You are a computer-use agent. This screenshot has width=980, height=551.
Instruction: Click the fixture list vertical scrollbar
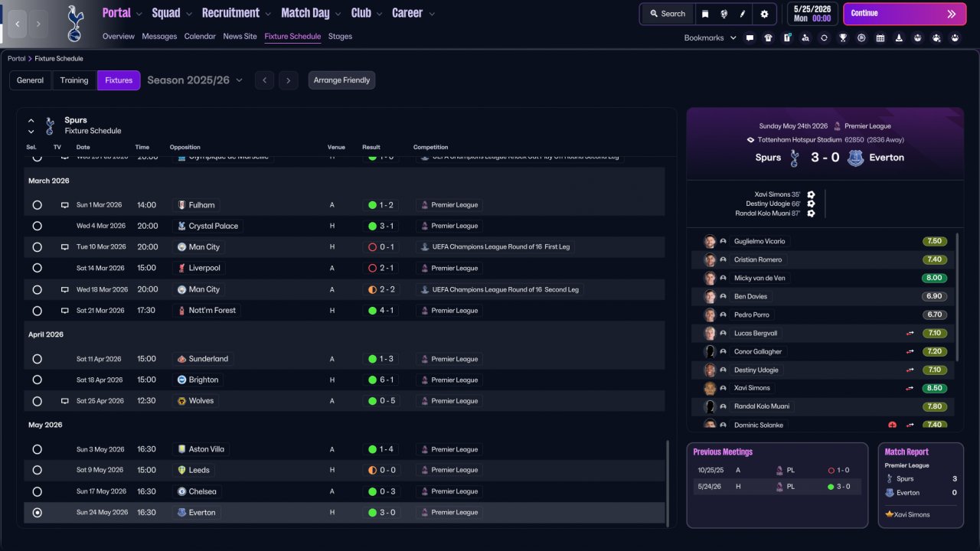coord(668,482)
